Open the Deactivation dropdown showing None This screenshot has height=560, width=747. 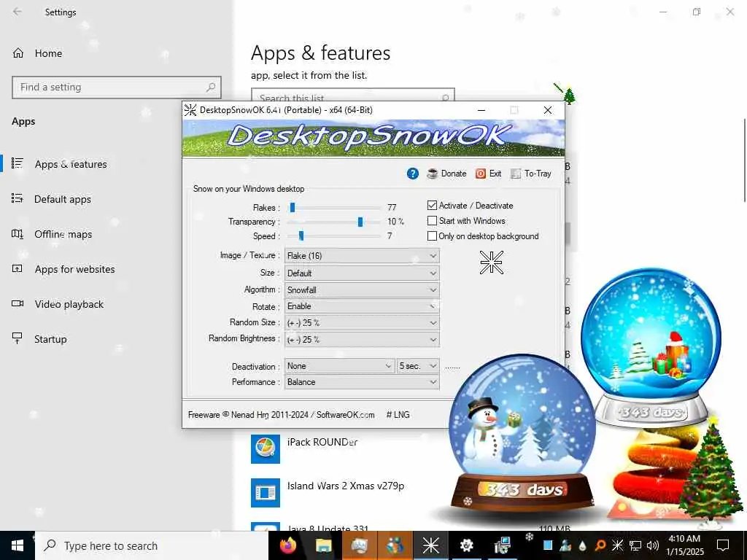pyautogui.click(x=339, y=366)
